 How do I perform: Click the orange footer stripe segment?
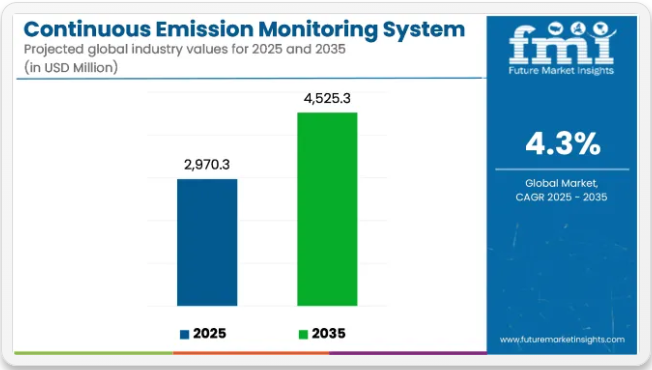click(251, 353)
